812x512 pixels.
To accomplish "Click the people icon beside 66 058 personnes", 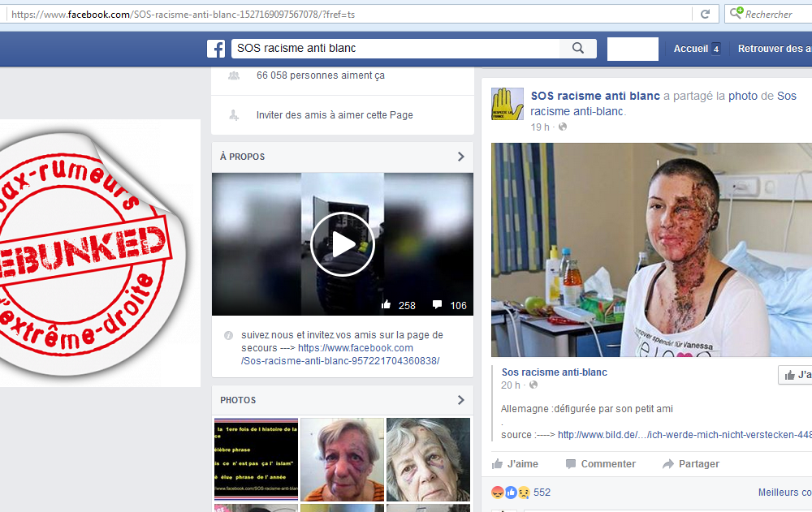I will coord(234,75).
